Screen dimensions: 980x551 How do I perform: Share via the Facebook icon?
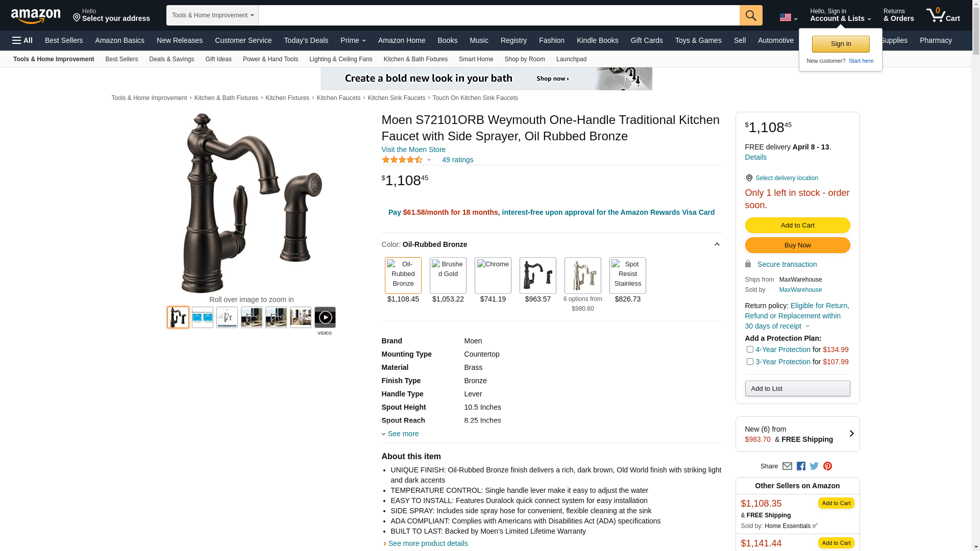[801, 466]
